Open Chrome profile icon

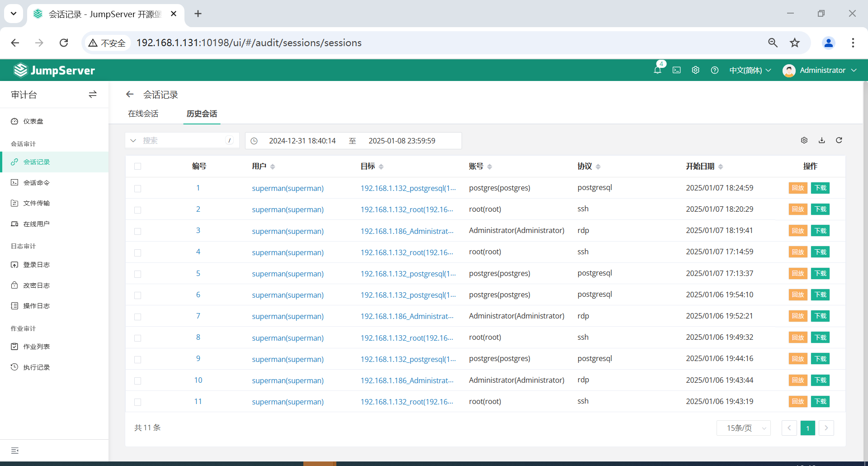[x=828, y=43]
